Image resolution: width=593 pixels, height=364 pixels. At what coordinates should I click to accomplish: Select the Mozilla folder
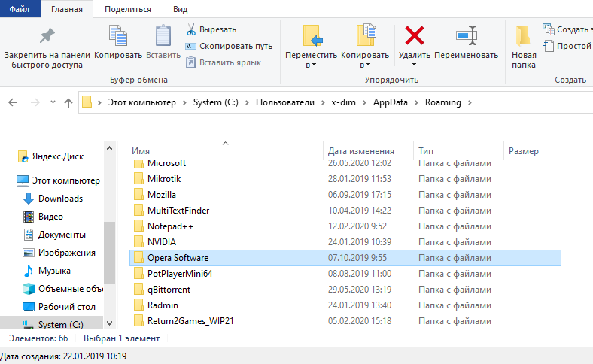(345, 195)
